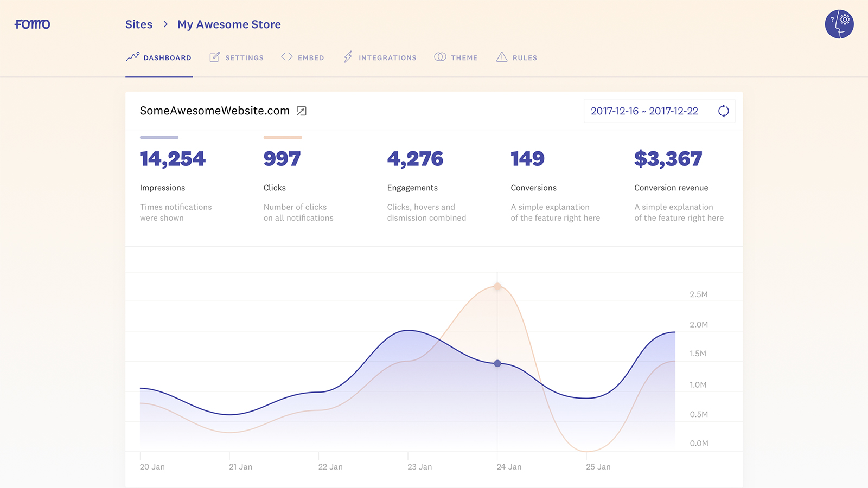Open SomeAwesomeWebsite.com via external-link icon
The image size is (868, 488).
(x=302, y=111)
